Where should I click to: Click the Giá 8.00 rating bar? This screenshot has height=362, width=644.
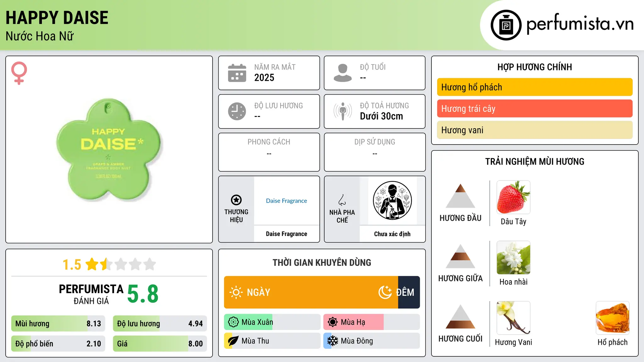[x=160, y=344]
